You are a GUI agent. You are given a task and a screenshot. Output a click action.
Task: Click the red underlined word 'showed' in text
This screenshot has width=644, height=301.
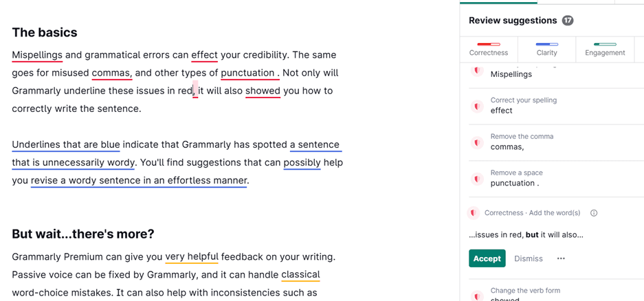(263, 91)
